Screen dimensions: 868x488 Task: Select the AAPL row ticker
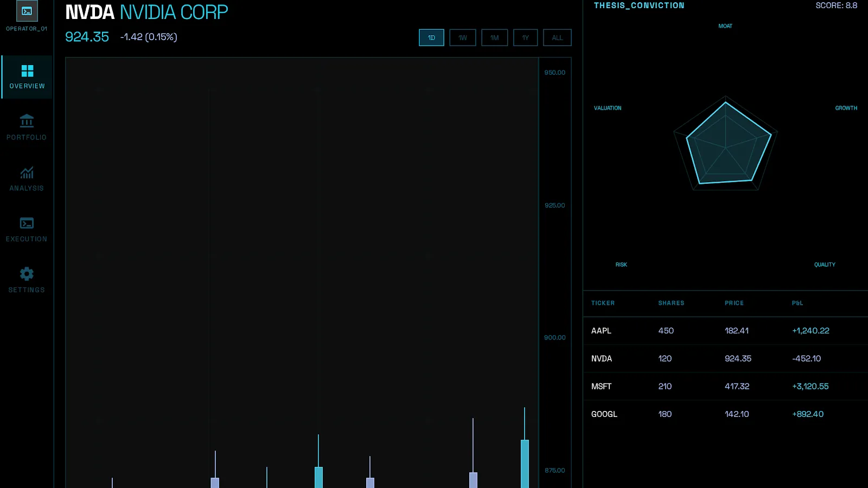tap(601, 331)
